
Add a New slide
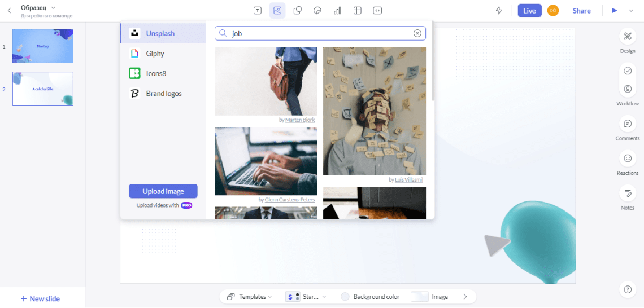pos(40,298)
